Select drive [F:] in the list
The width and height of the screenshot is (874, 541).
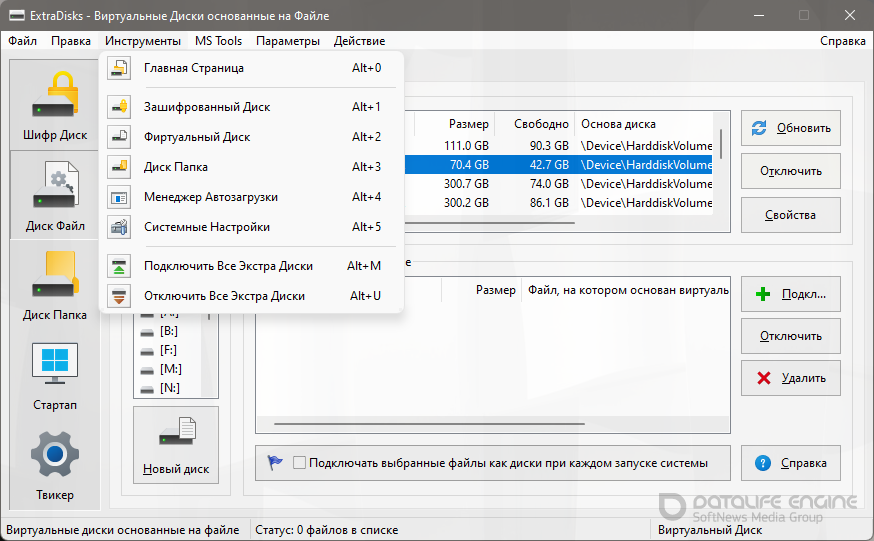pos(168,350)
